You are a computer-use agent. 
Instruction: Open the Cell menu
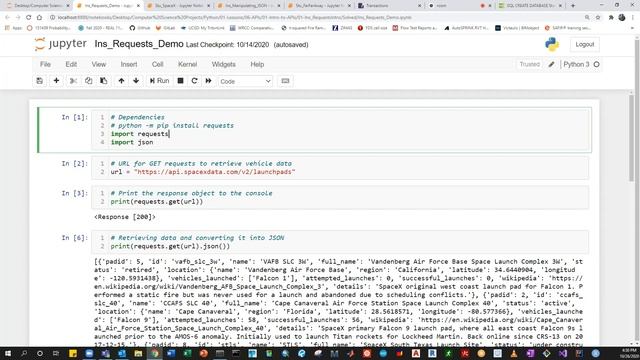(158, 64)
